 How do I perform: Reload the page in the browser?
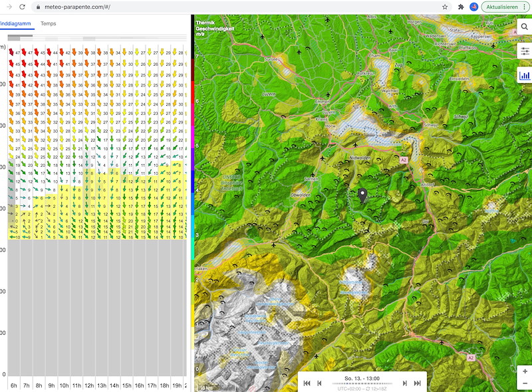pyautogui.click(x=22, y=7)
